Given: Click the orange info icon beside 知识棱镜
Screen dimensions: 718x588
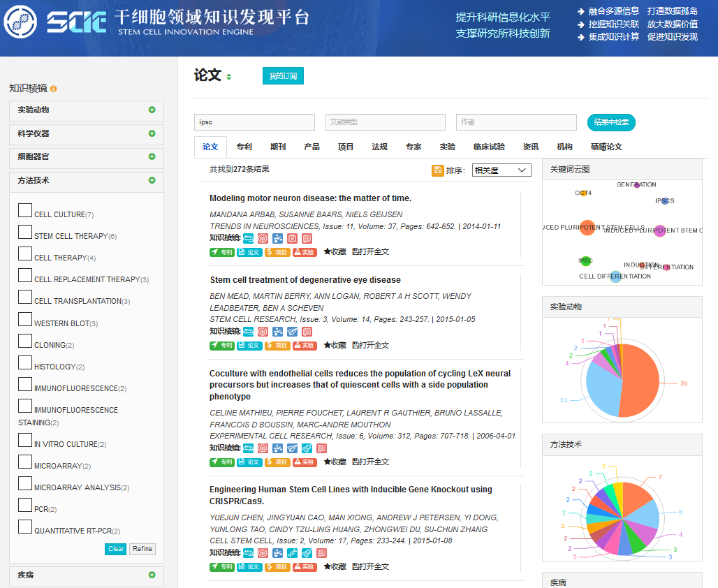Looking at the screenshot, I should point(54,89).
